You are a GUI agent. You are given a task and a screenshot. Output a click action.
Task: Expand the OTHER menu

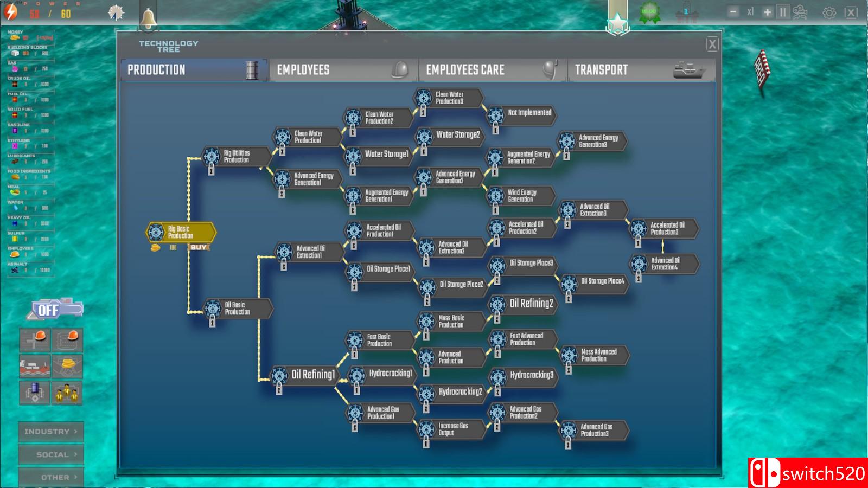point(51,477)
